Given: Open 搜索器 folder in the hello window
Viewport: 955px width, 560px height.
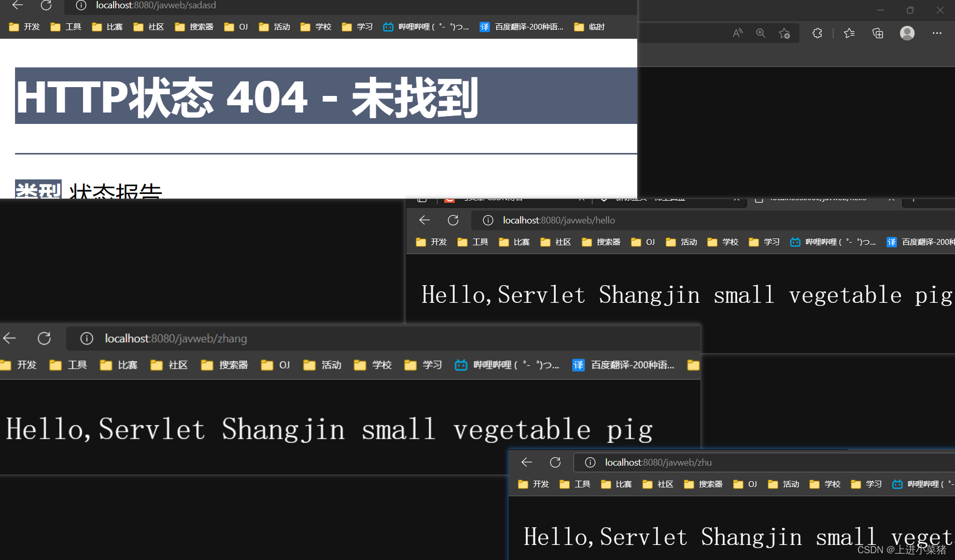Looking at the screenshot, I should tap(601, 242).
